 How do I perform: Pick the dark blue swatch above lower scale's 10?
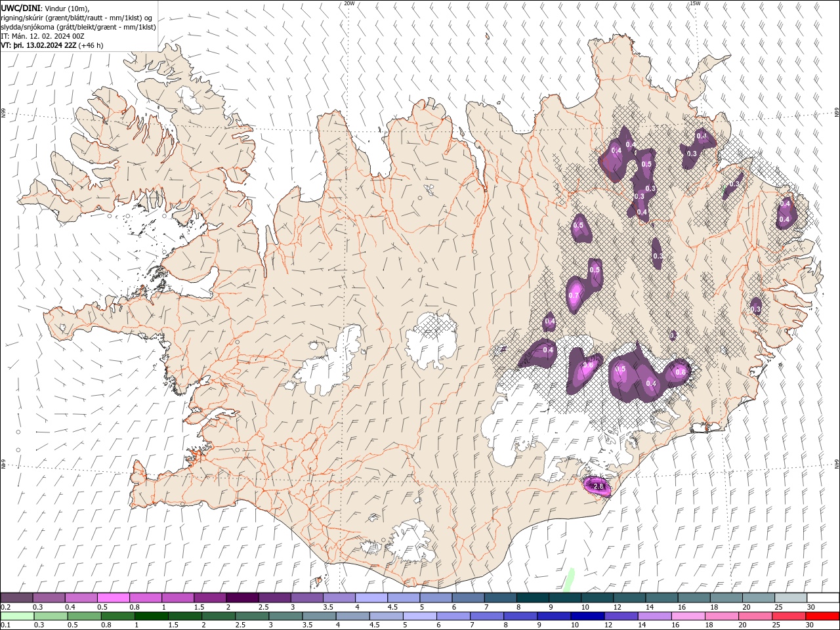pyautogui.click(x=587, y=616)
